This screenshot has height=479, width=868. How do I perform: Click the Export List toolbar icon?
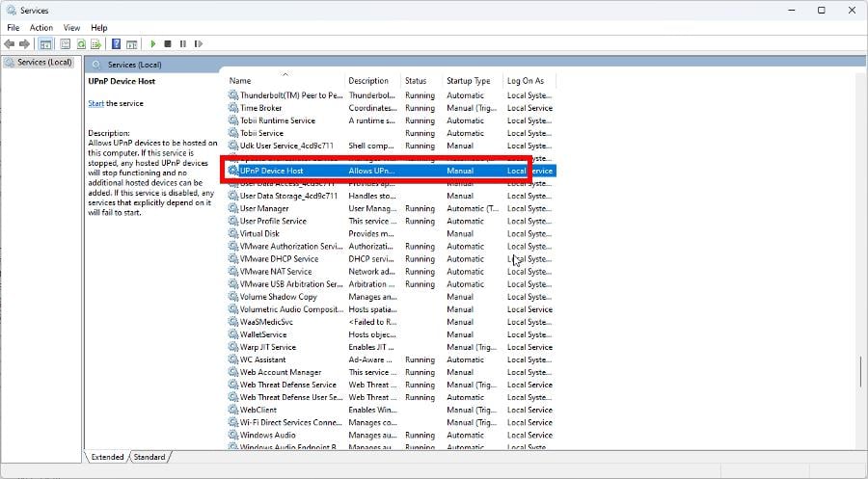pos(96,43)
